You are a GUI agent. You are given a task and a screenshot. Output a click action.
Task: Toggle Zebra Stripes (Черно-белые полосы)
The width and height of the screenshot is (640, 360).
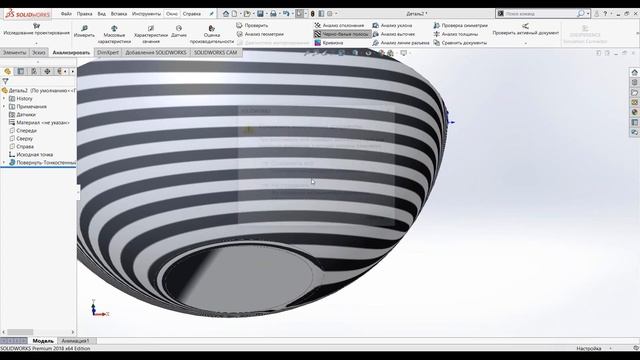pos(342,34)
